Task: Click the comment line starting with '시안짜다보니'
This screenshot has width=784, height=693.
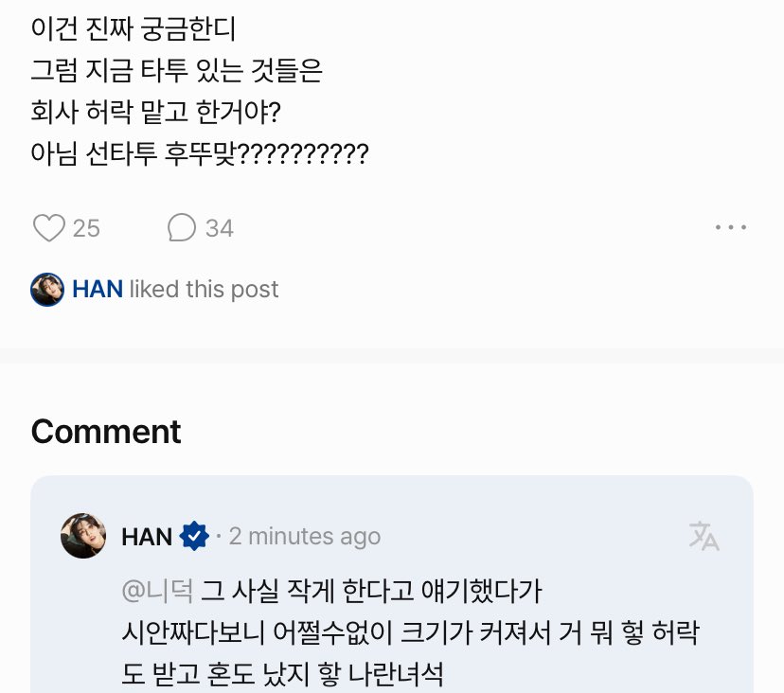Action: 410,633
